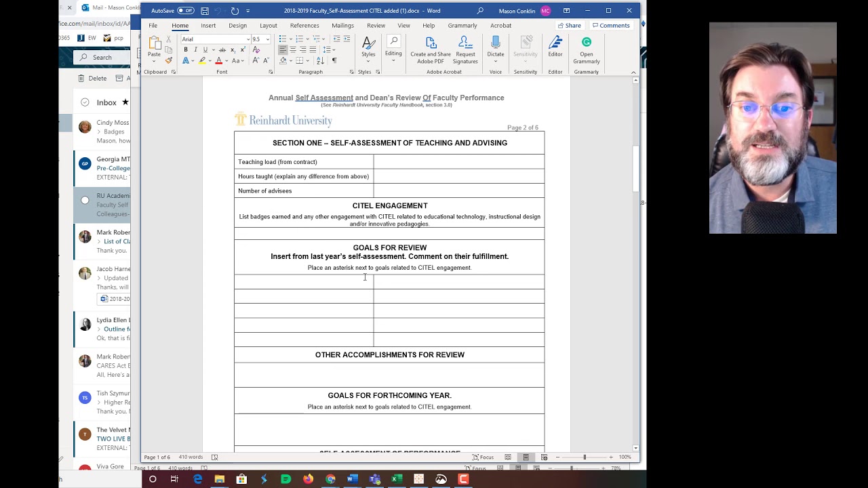Open the RU Academic email in Outlook inbox

pos(102,205)
